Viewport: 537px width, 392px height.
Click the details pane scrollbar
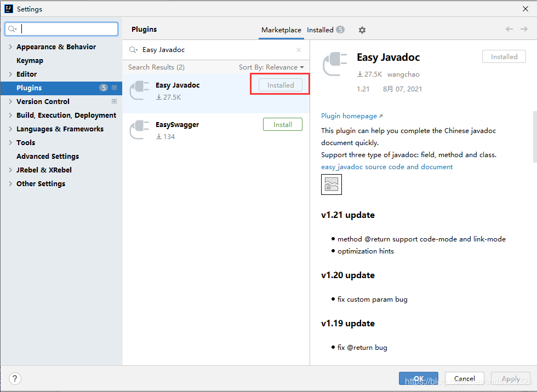(535, 136)
